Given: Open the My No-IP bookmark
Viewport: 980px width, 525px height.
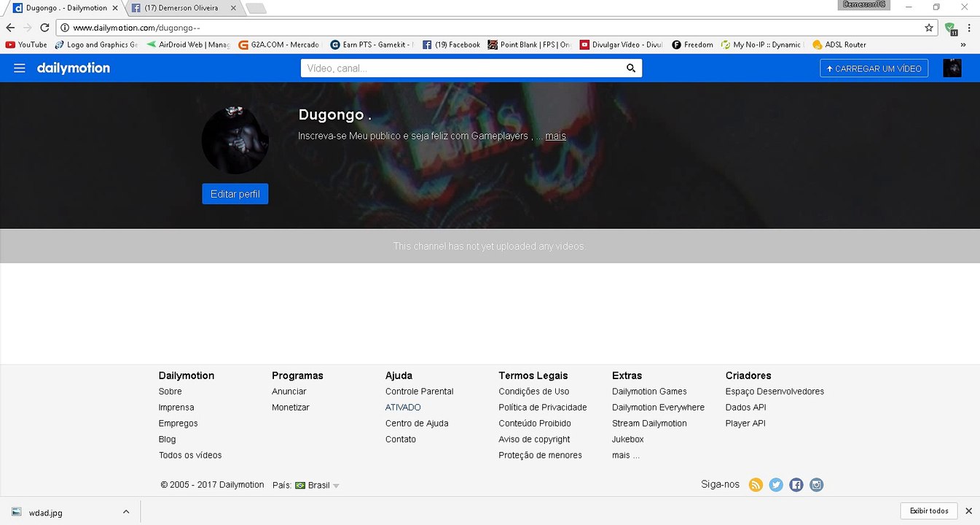Looking at the screenshot, I should (x=761, y=44).
